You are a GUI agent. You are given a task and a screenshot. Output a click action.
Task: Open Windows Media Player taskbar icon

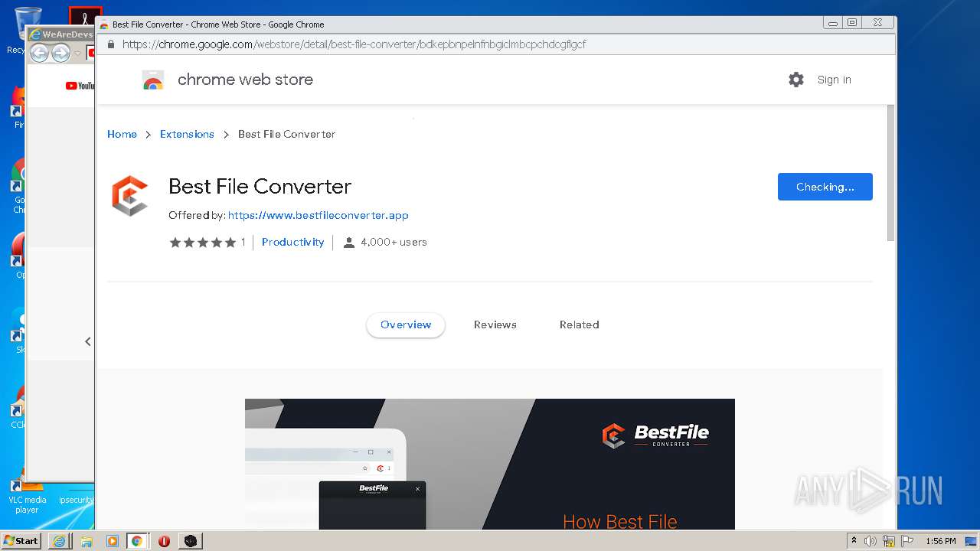[x=113, y=541]
